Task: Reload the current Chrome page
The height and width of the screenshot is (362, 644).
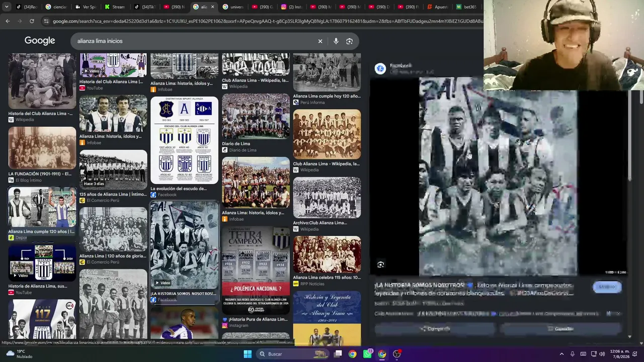Action: [32, 21]
